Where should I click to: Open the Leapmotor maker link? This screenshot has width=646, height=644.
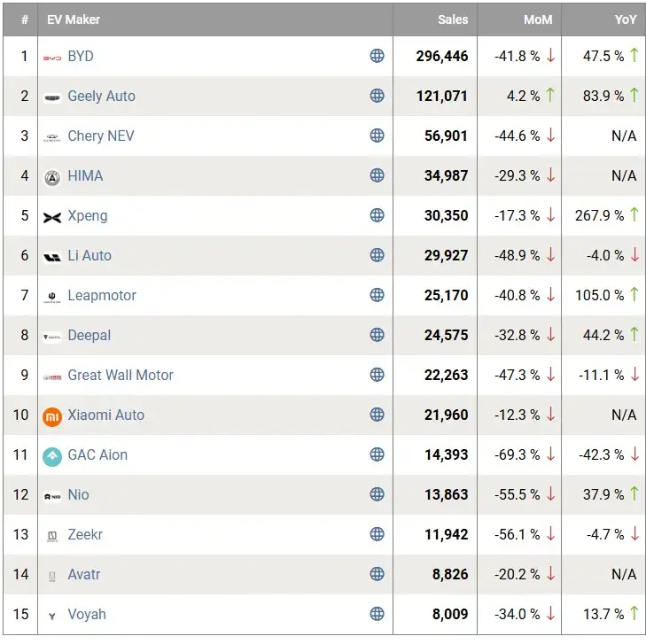pos(102,295)
